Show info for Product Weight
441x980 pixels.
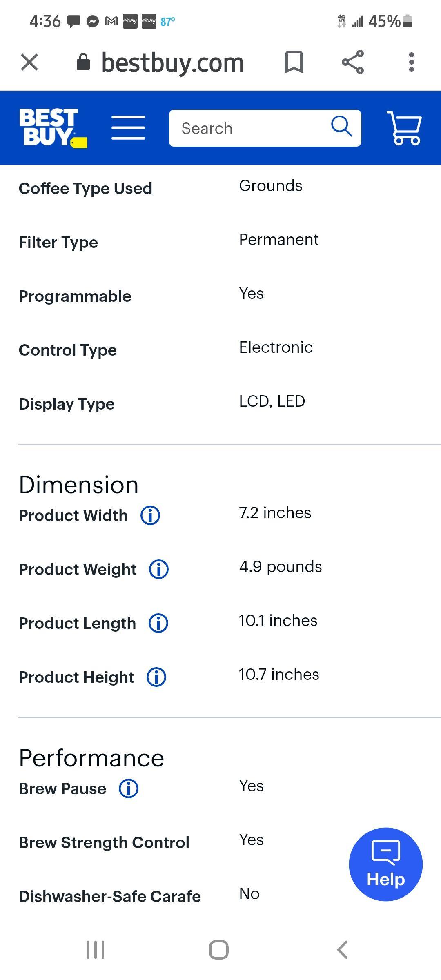(159, 569)
